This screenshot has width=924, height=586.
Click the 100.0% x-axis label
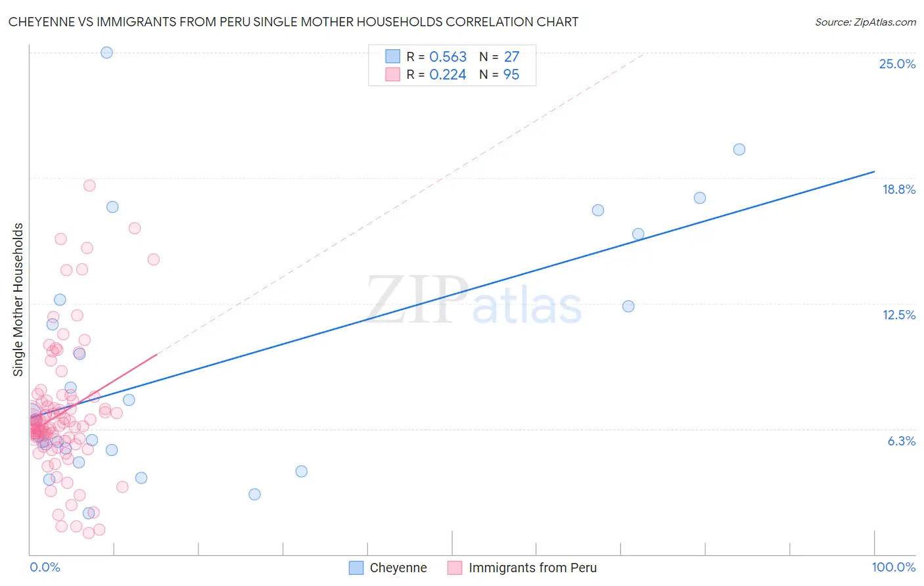pyautogui.click(x=894, y=567)
